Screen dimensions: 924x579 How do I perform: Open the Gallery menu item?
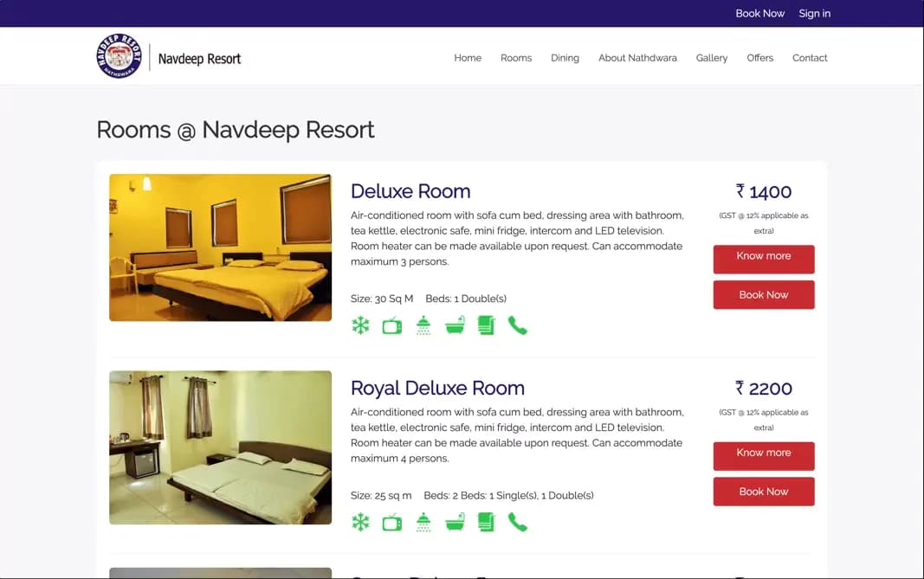(x=712, y=58)
